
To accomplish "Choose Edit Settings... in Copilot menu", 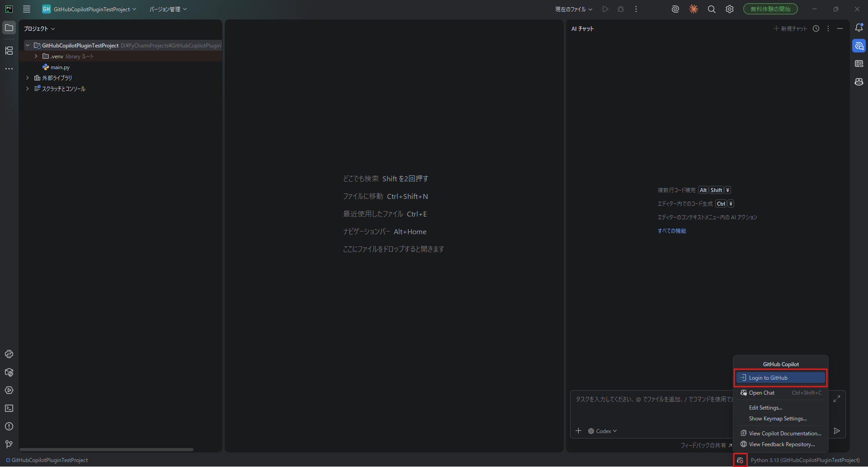I will pyautogui.click(x=765, y=408).
